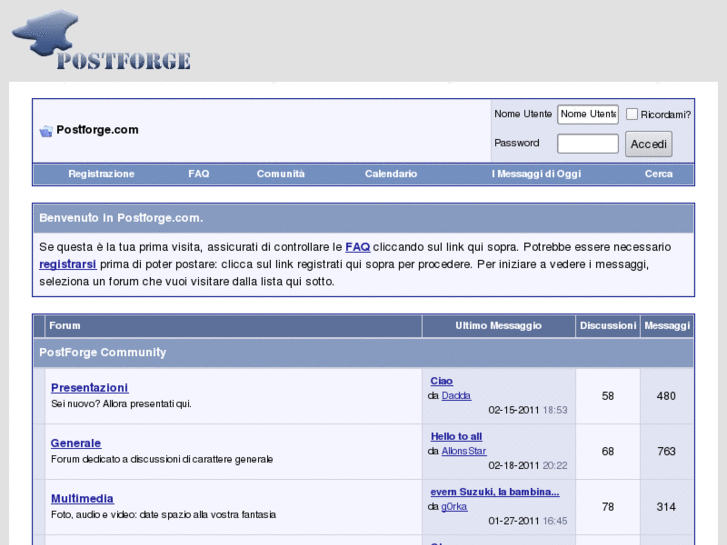Open the Calendario menu item
727x545 pixels.
pyautogui.click(x=391, y=174)
